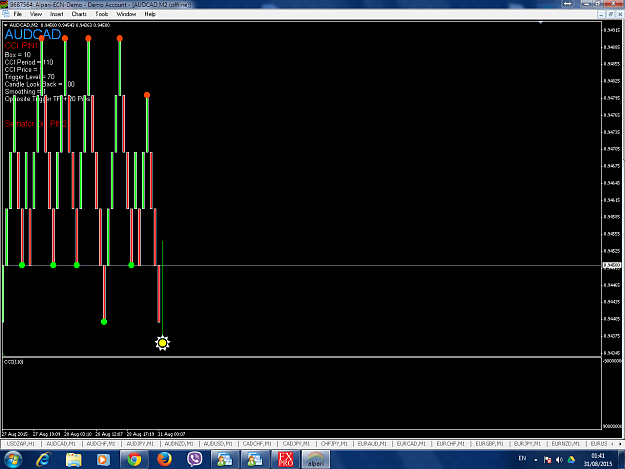Image resolution: width=625 pixels, height=469 pixels.
Task: Click the EN language indicator in tray
Action: [522, 459]
